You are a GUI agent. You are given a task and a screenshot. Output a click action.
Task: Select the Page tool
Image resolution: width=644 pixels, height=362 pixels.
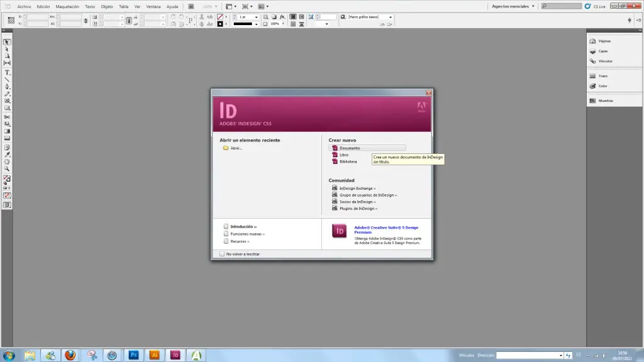click(x=7, y=56)
